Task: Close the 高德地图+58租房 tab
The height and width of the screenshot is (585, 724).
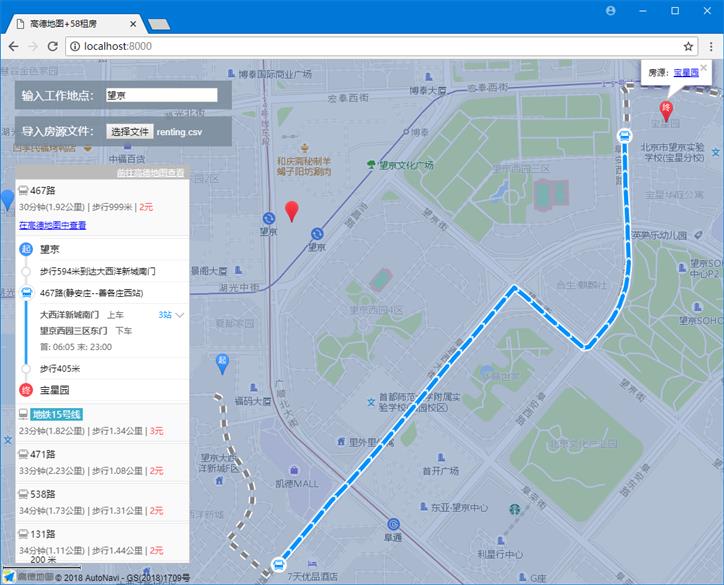Action: (133, 24)
